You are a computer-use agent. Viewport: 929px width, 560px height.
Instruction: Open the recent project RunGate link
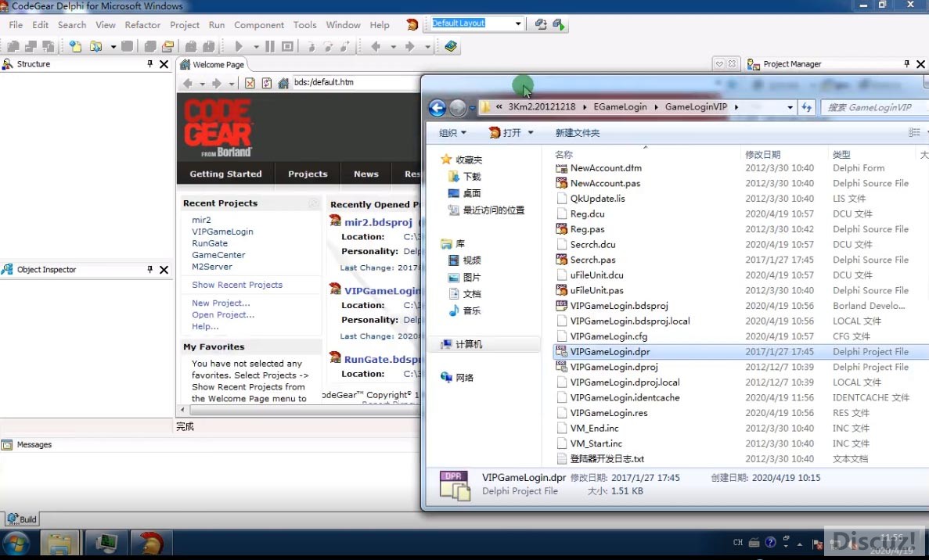pyautogui.click(x=210, y=243)
